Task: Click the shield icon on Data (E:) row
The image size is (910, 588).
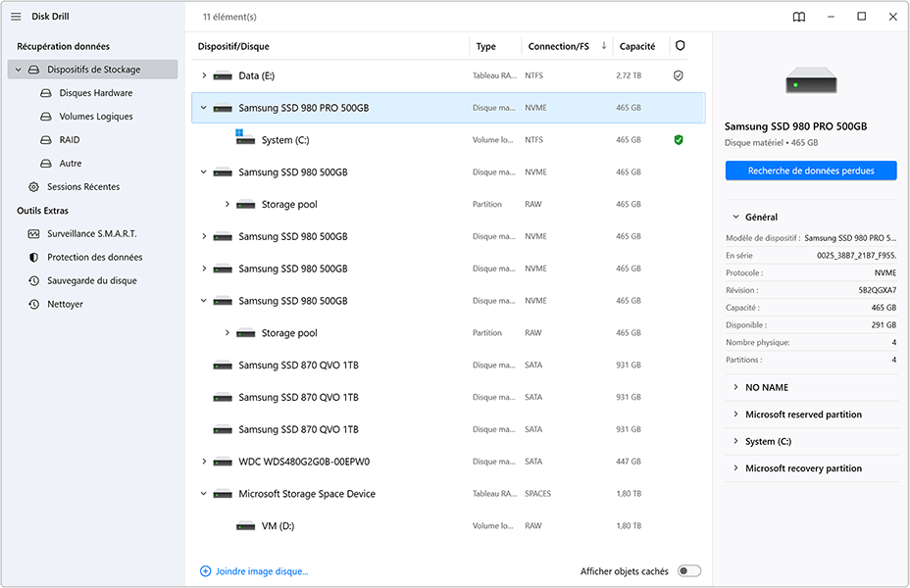Action: pyautogui.click(x=678, y=75)
